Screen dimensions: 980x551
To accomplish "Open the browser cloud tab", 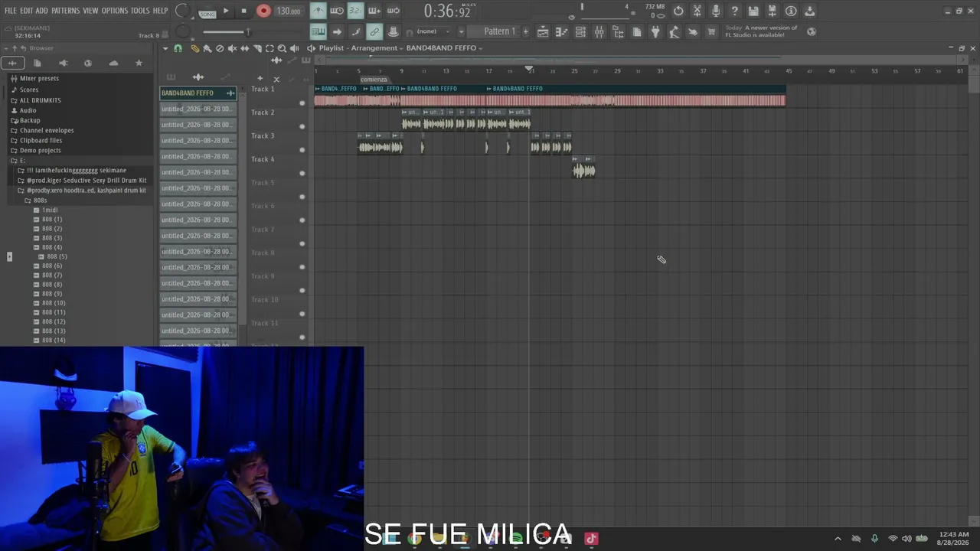I will click(113, 63).
